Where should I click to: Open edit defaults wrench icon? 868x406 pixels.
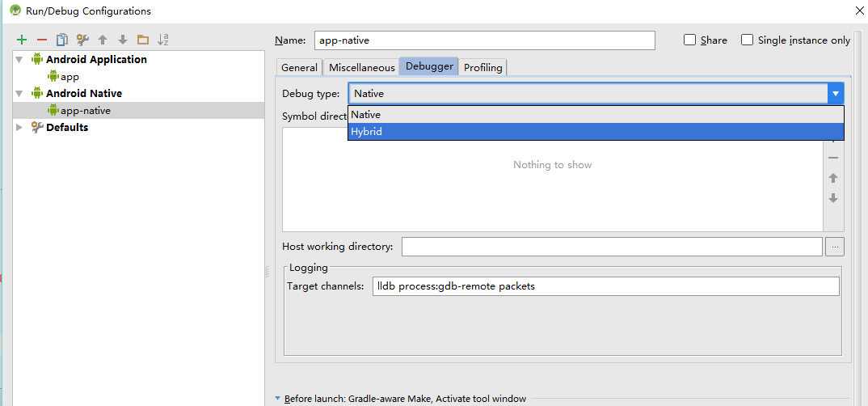tap(82, 40)
